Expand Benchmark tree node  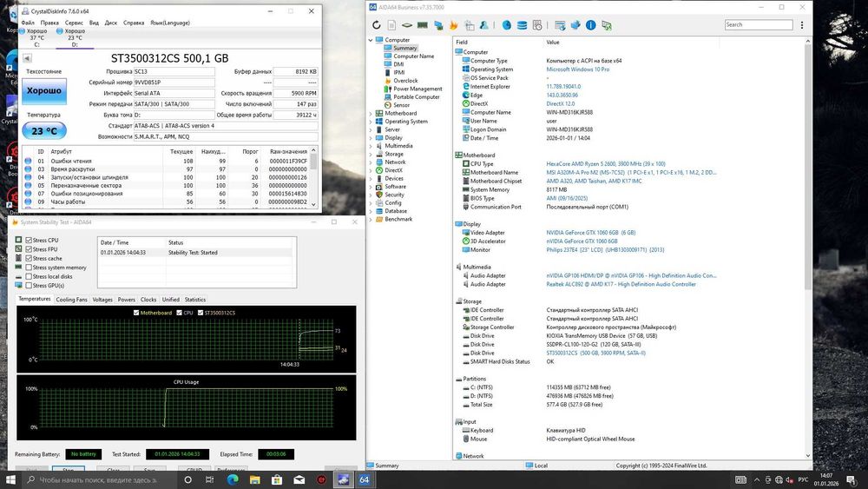(371, 219)
